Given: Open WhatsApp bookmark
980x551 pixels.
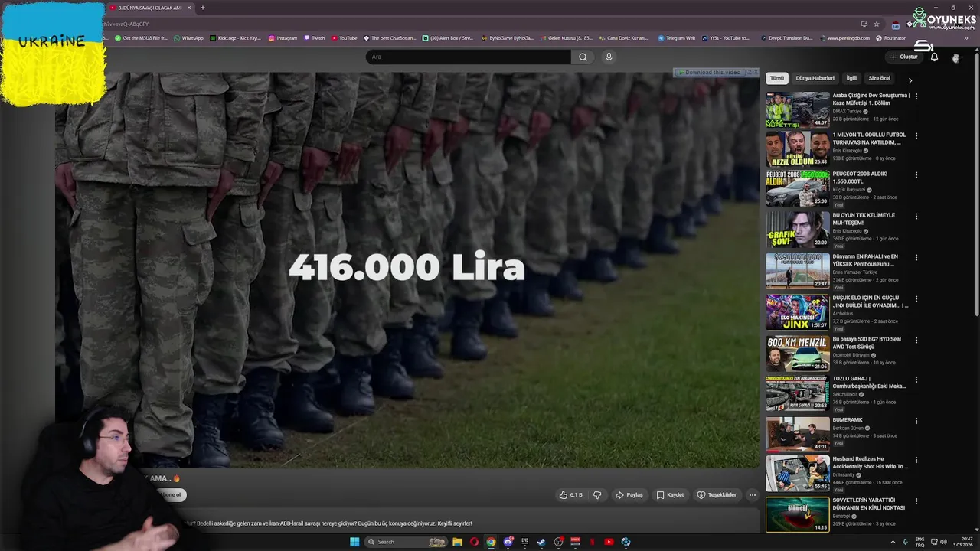Looking at the screenshot, I should [188, 38].
